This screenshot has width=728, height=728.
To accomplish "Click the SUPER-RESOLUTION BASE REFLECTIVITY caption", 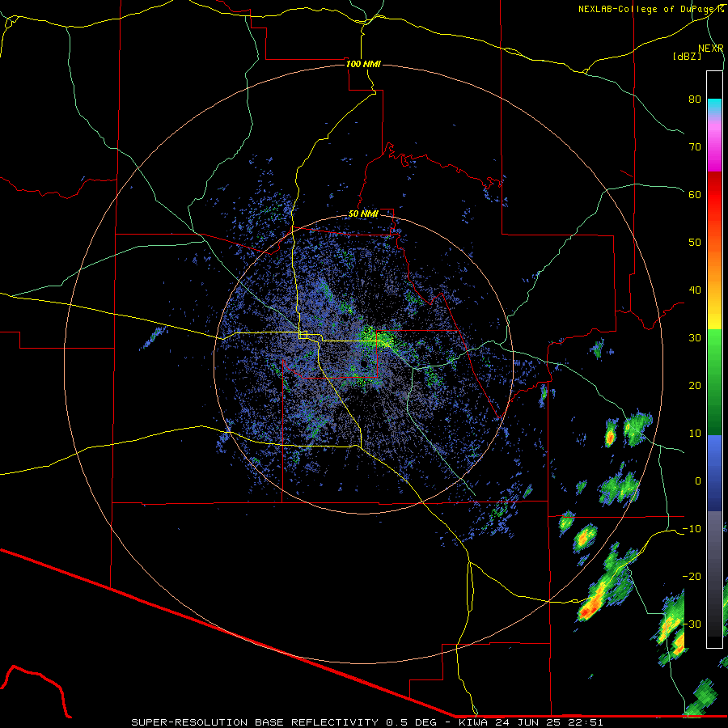I will tap(255, 722).
